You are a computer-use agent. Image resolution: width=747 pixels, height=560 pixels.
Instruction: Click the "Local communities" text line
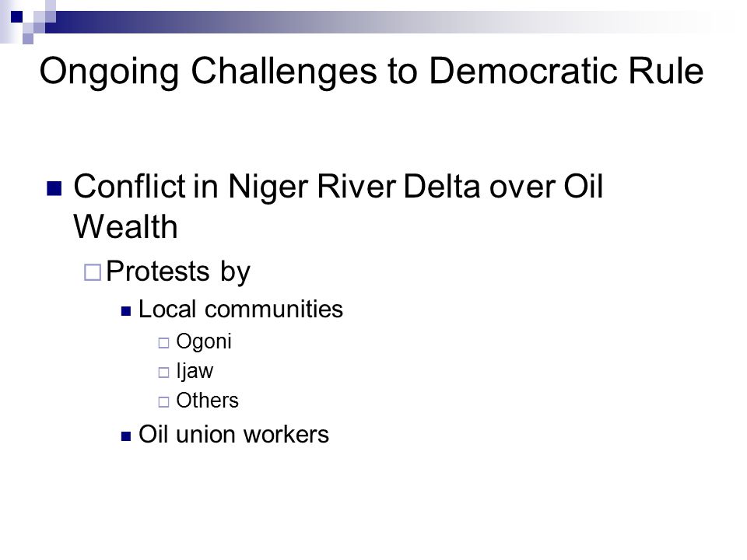240,309
